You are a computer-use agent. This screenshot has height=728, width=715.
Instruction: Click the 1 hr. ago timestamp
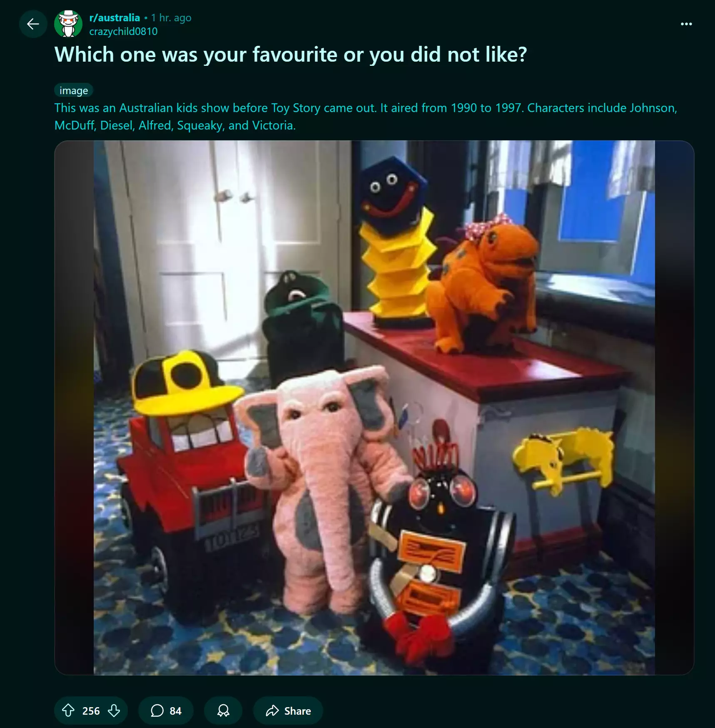click(171, 18)
